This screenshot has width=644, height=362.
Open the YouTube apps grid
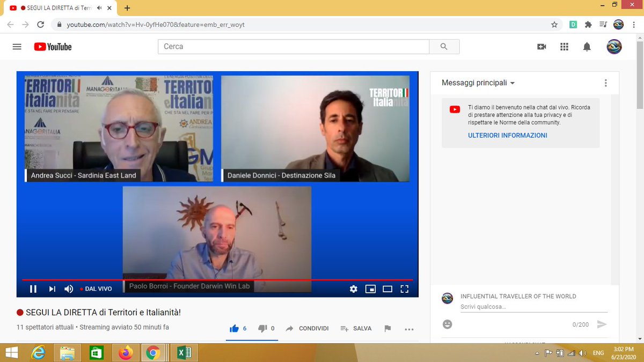click(x=564, y=47)
